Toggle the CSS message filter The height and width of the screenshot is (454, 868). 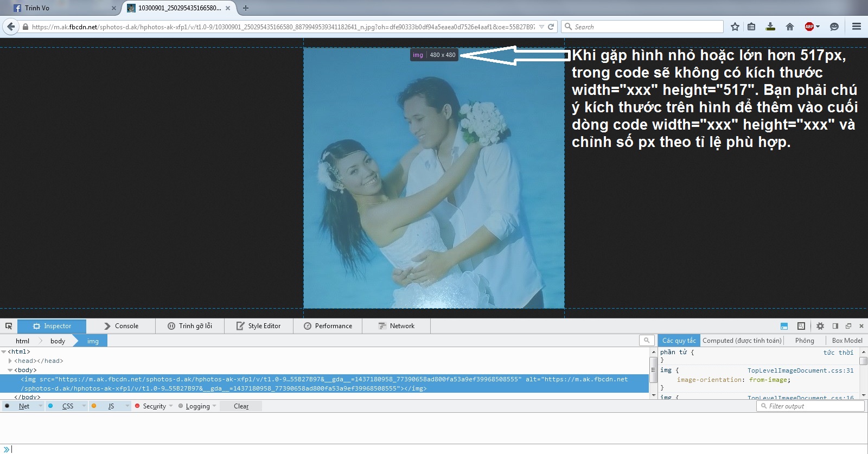click(x=67, y=406)
